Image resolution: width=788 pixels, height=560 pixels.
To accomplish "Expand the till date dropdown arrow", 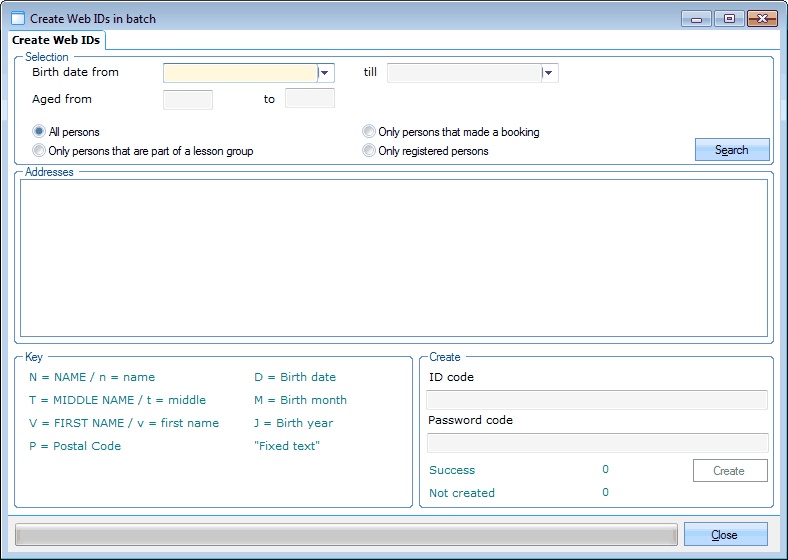I will (x=549, y=73).
